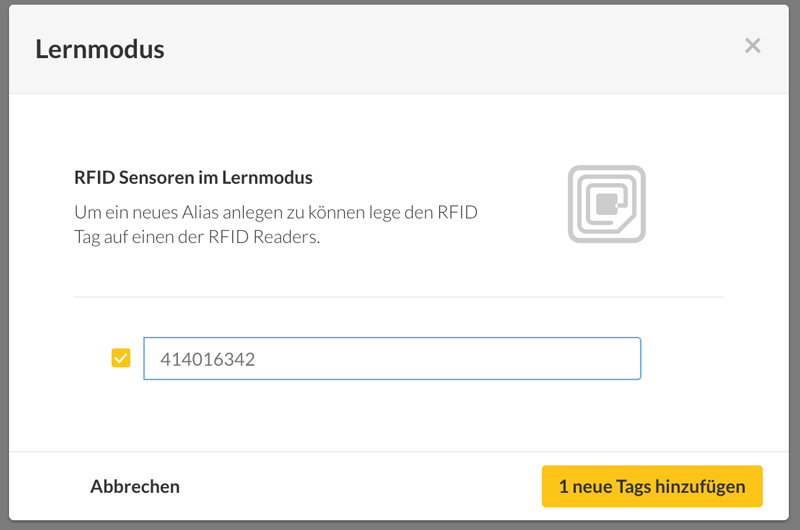Click the dimmed backdrop outside the dialog

click(x=400, y=525)
